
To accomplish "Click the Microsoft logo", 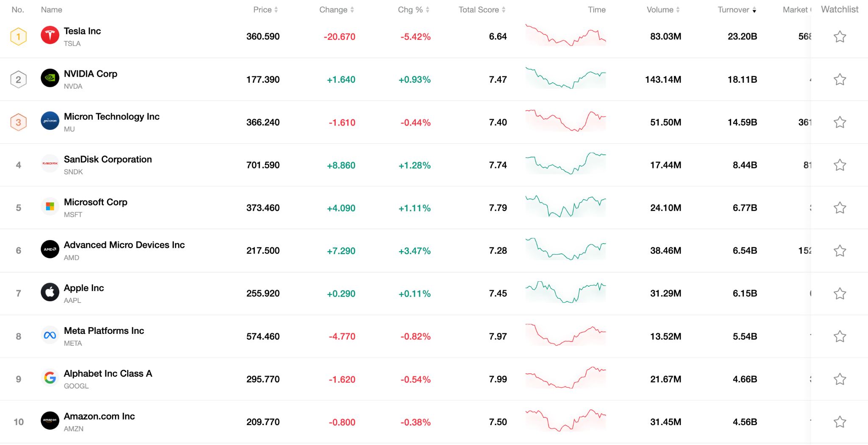I will click(x=50, y=207).
